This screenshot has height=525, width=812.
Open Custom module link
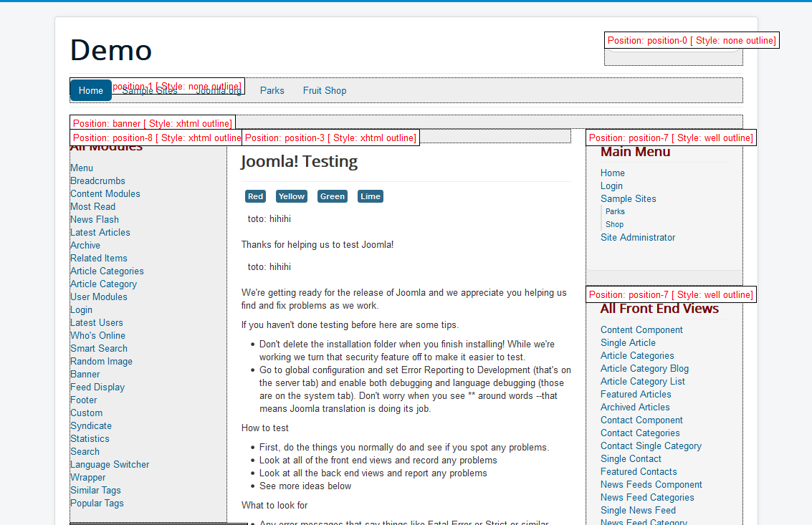(87, 413)
